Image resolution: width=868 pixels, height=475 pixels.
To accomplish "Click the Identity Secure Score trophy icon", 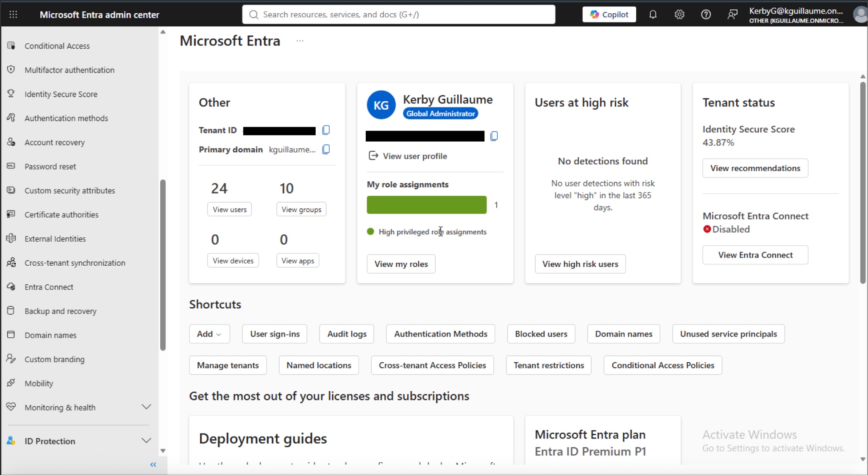I will point(11,94).
